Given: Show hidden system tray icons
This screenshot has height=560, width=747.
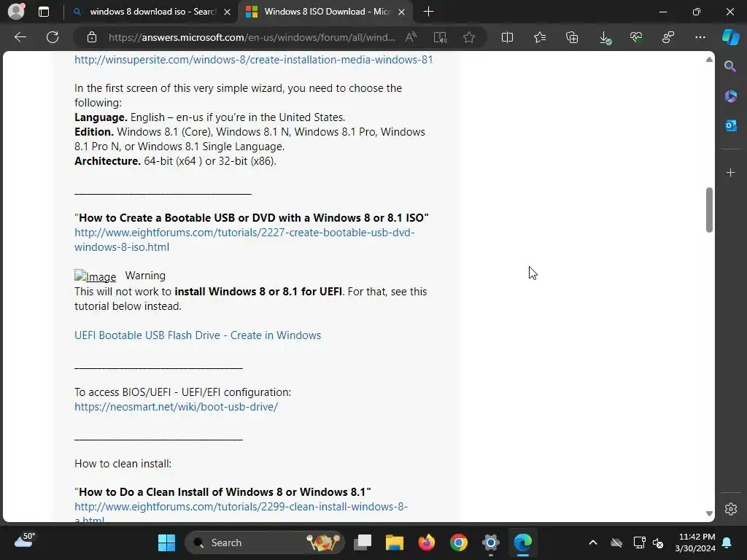Looking at the screenshot, I should pyautogui.click(x=593, y=542).
